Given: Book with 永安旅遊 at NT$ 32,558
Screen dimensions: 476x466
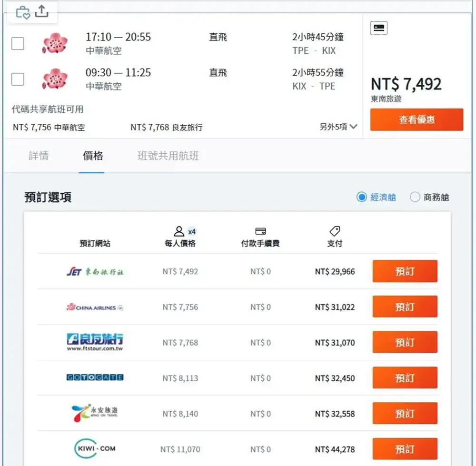Looking at the screenshot, I should [x=405, y=413].
